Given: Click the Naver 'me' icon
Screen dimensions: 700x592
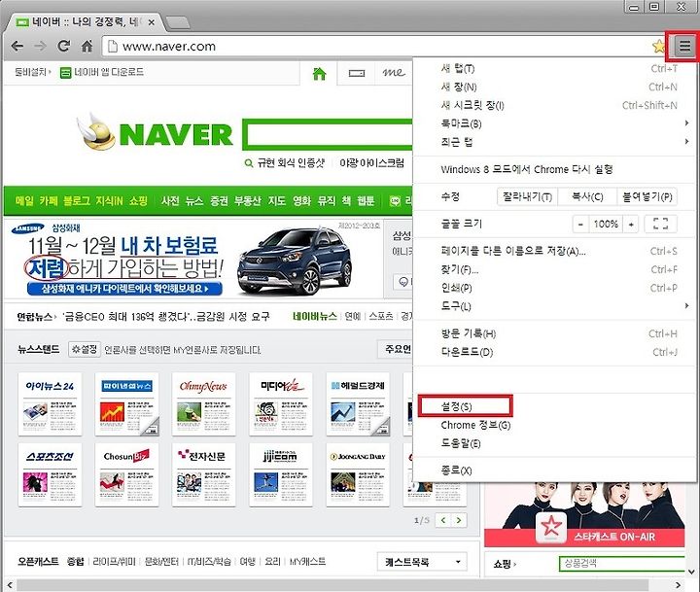Looking at the screenshot, I should (x=394, y=72).
